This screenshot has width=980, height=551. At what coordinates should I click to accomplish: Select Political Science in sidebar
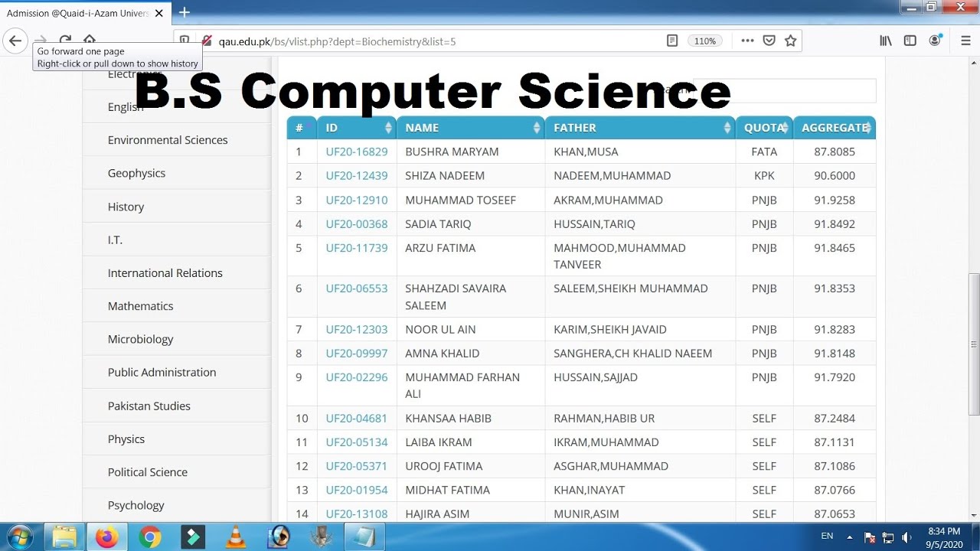(147, 472)
